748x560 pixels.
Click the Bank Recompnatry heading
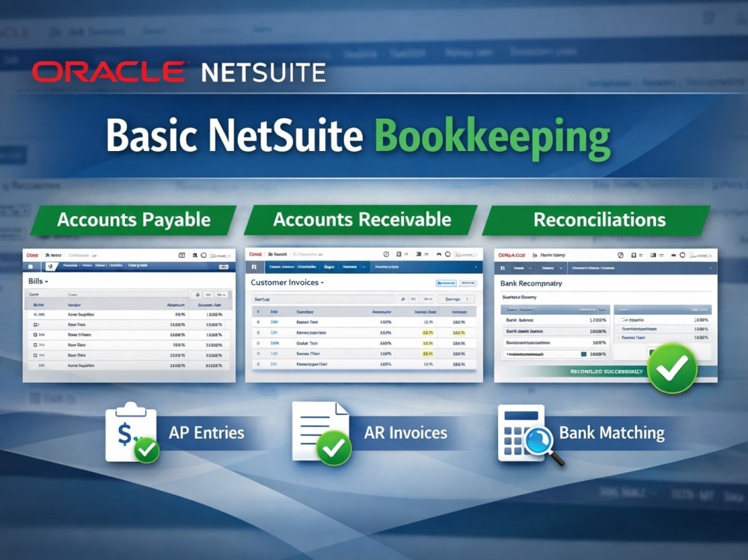coord(531,283)
